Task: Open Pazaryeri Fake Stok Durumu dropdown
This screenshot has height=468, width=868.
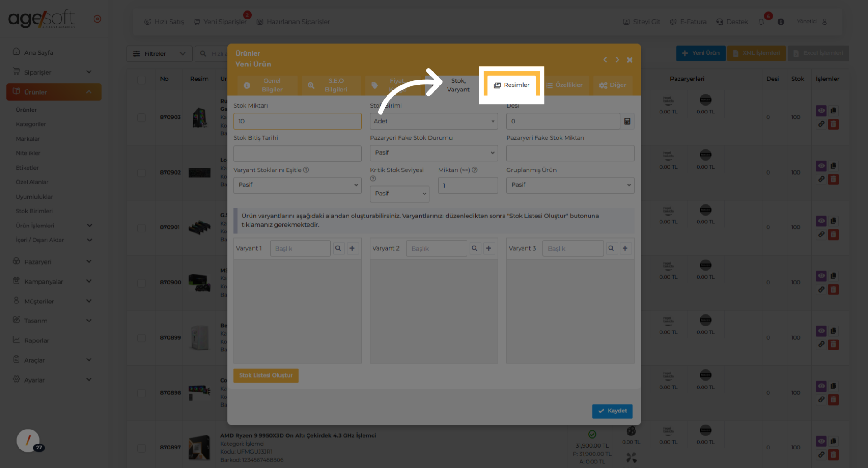Action: click(434, 153)
